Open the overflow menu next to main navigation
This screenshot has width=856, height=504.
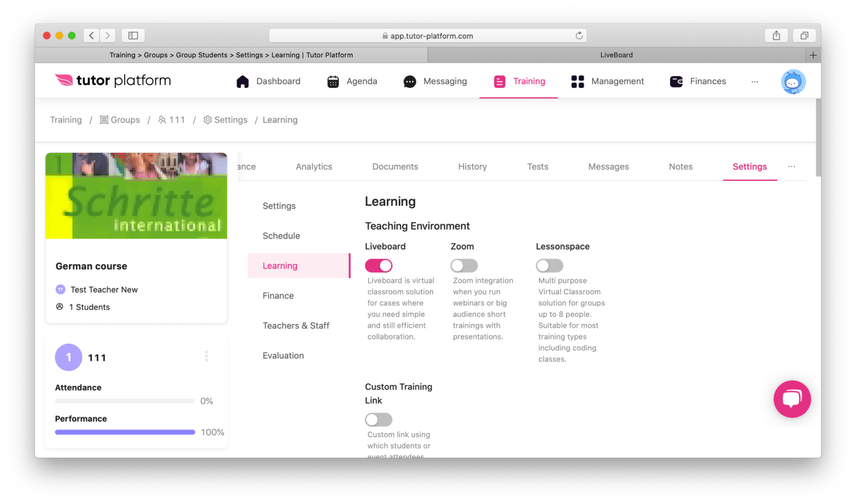coord(754,82)
